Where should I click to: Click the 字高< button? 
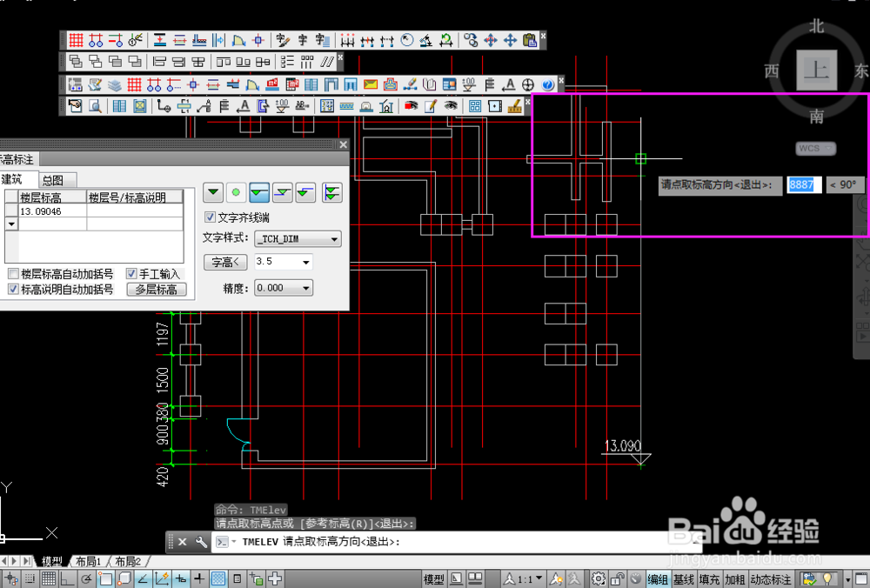(x=225, y=262)
